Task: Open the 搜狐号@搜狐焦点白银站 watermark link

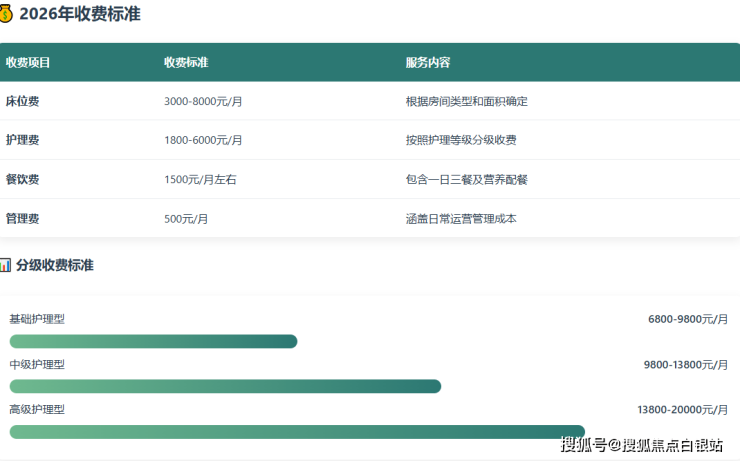Action: point(641,445)
